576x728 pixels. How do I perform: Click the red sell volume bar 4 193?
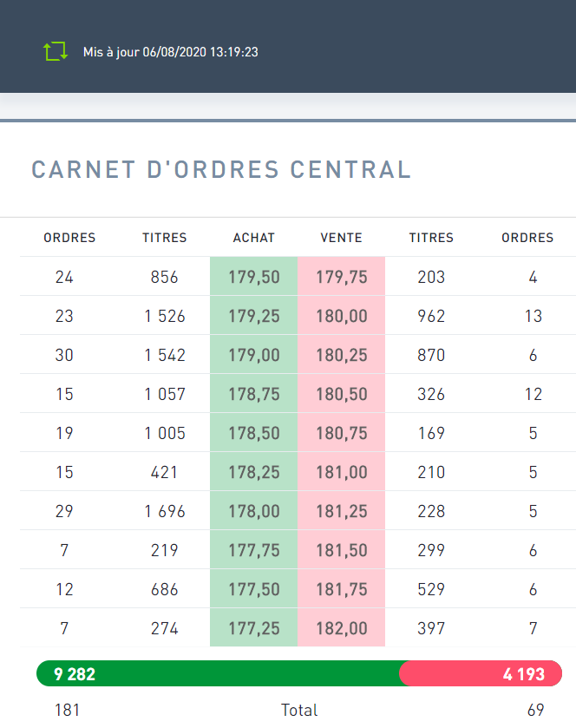point(480,674)
